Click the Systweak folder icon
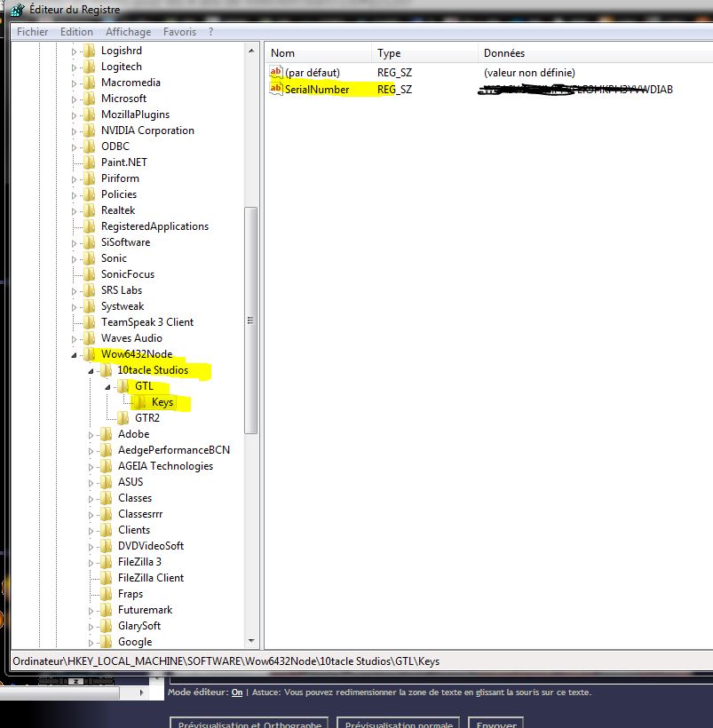The width and height of the screenshot is (713, 728). point(89,306)
